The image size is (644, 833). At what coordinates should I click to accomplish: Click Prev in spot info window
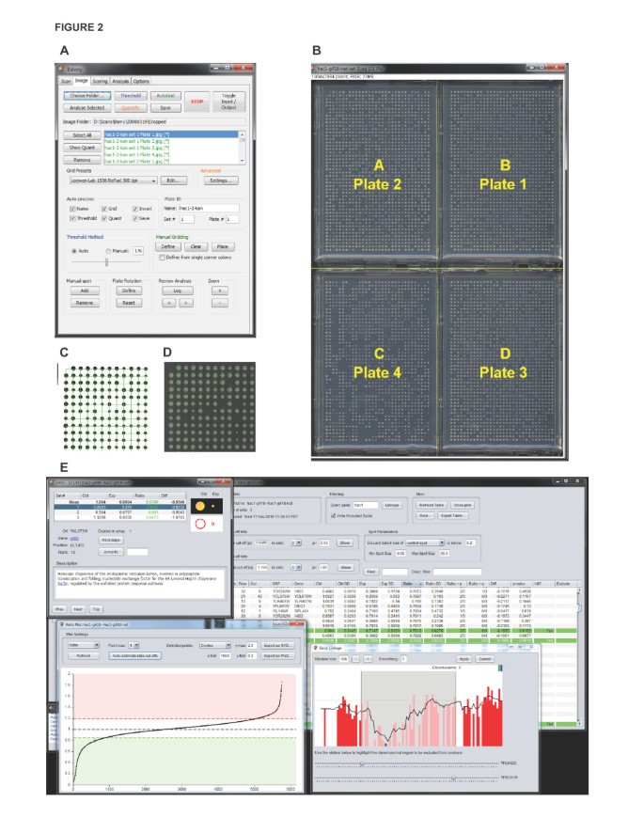(x=60, y=609)
